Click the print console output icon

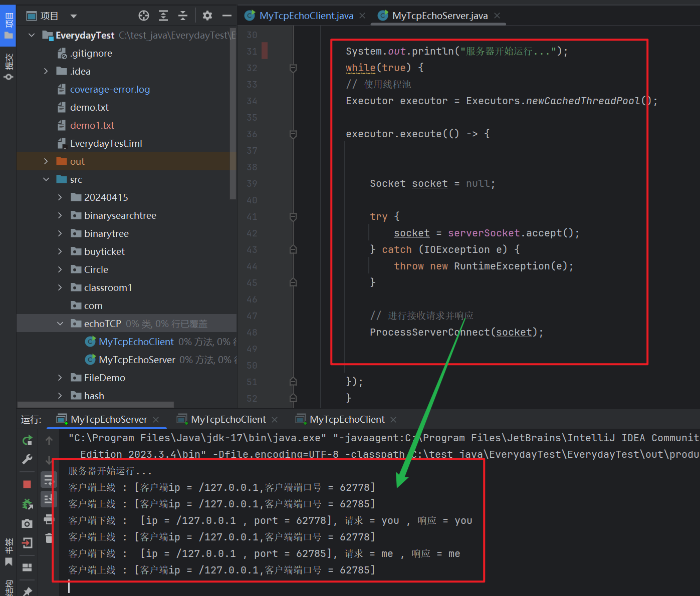pos(49,519)
